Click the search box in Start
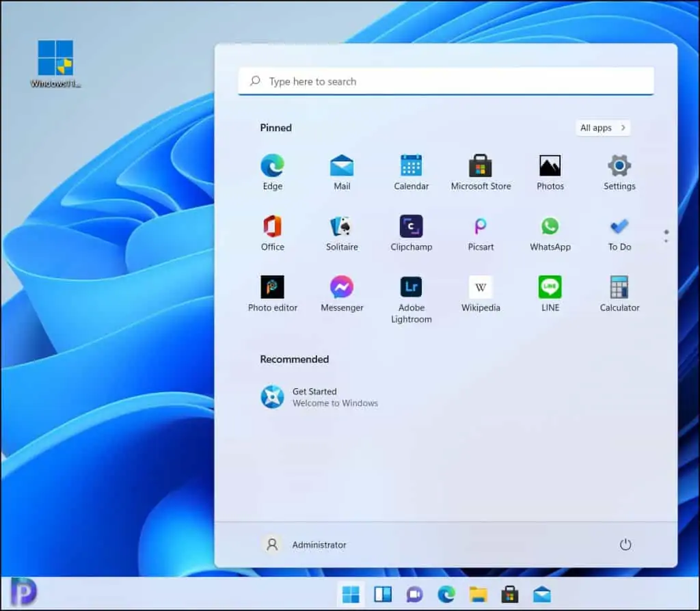This screenshot has height=611, width=700. [x=446, y=81]
